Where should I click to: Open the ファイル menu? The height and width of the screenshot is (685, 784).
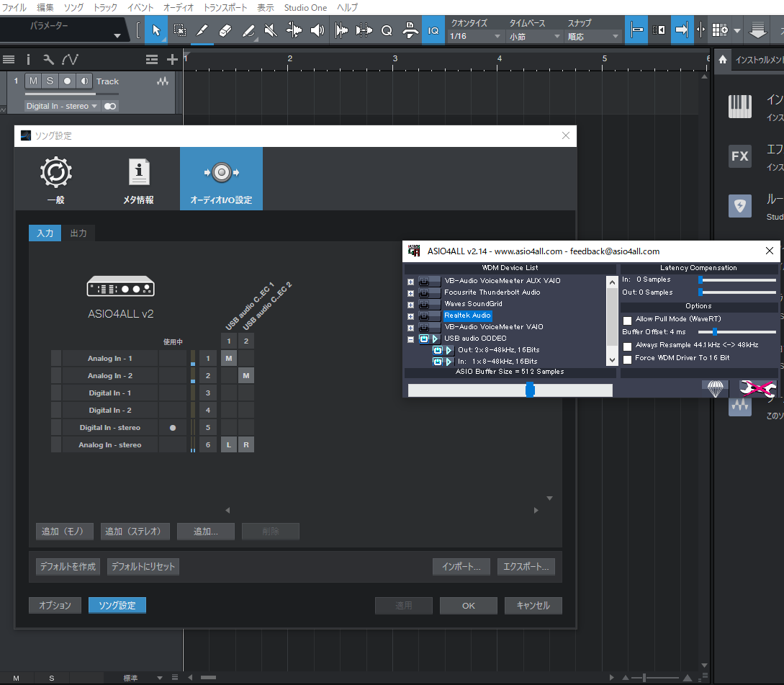pyautogui.click(x=14, y=7)
